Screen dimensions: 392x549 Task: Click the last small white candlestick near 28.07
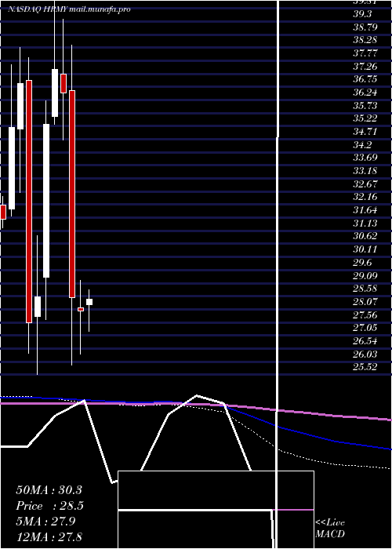(89, 302)
